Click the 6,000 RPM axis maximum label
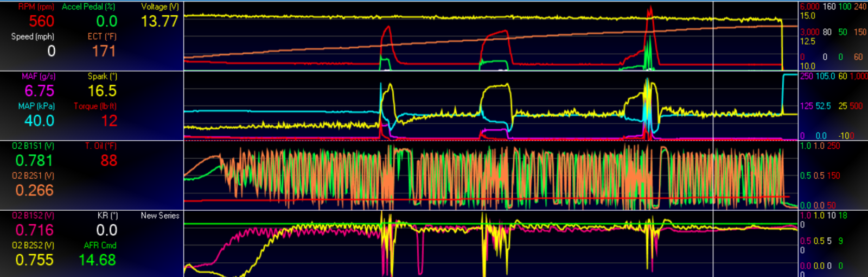The height and width of the screenshot is (277, 868). click(x=809, y=7)
